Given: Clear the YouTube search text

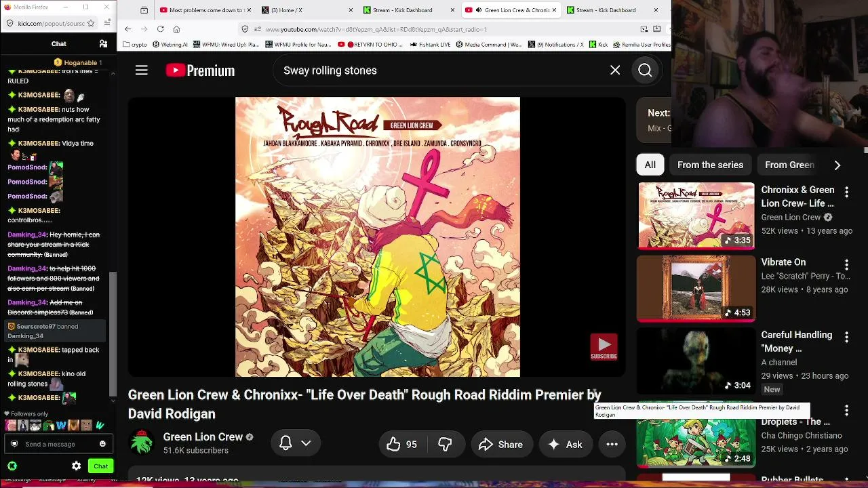Looking at the screenshot, I should tap(615, 70).
